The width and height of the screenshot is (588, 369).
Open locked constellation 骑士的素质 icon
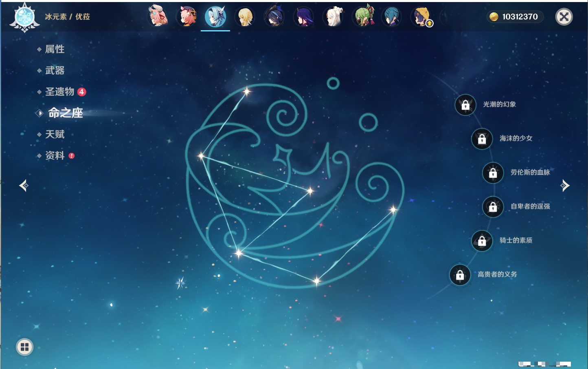[482, 241]
